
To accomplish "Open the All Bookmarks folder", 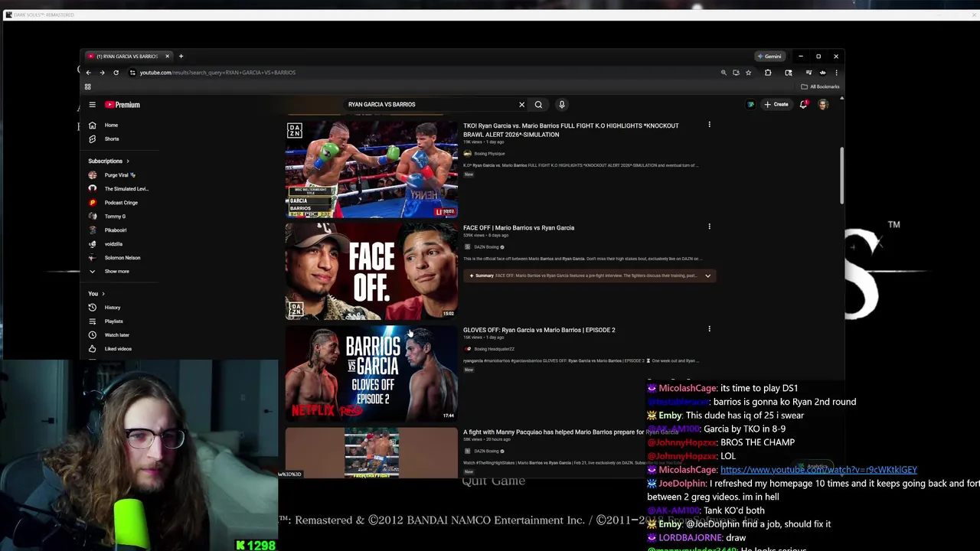I will pos(820,87).
